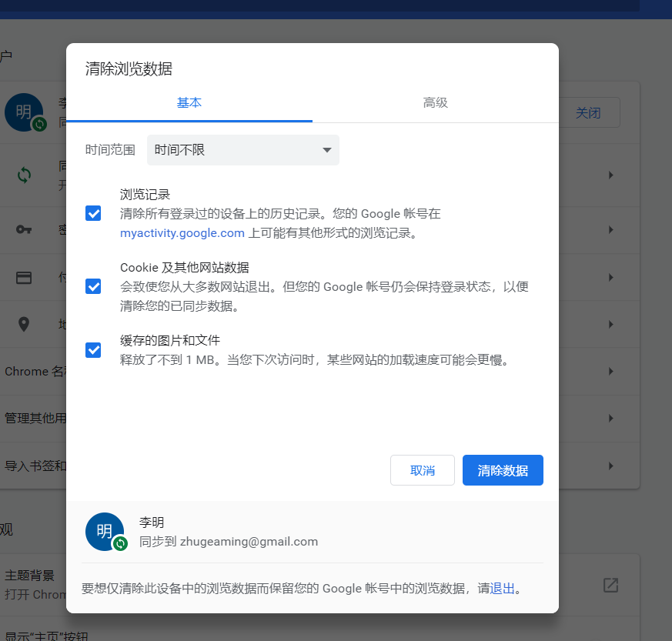Select the key icon for password settings
This screenshot has height=641, width=672.
click(23, 229)
